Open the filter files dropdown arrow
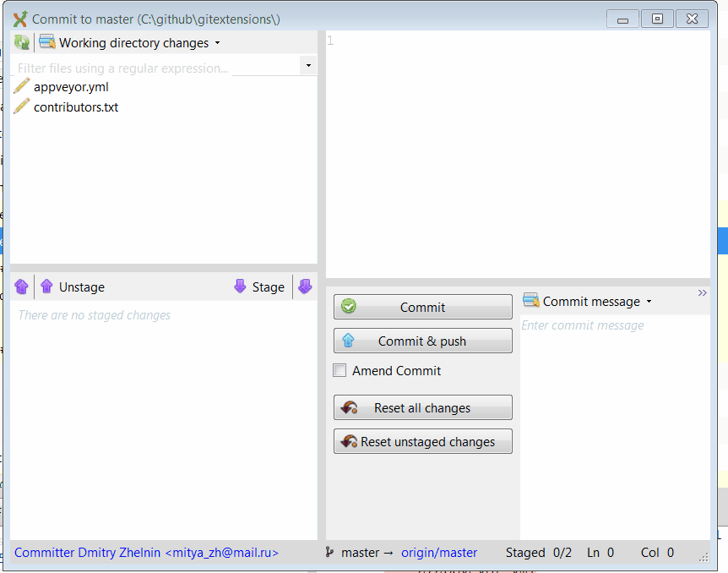 [307, 65]
